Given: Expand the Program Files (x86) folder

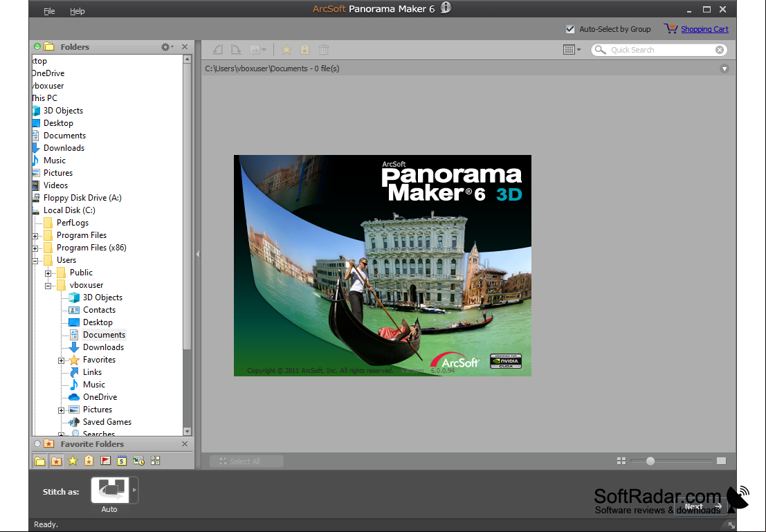Looking at the screenshot, I should [35, 248].
